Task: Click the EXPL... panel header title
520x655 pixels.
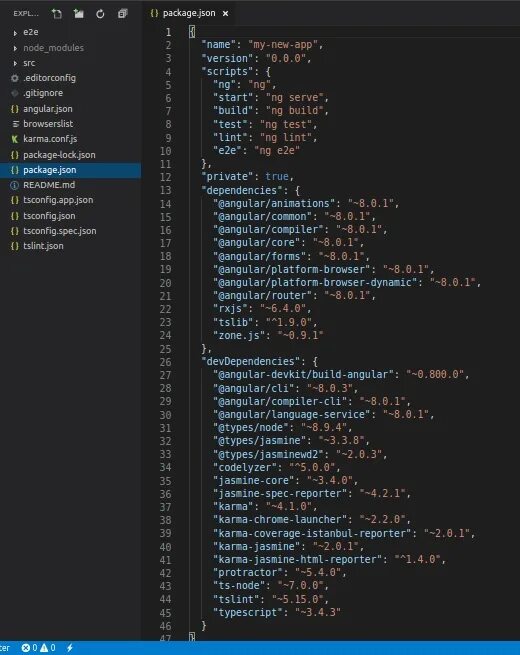Action: (26, 14)
